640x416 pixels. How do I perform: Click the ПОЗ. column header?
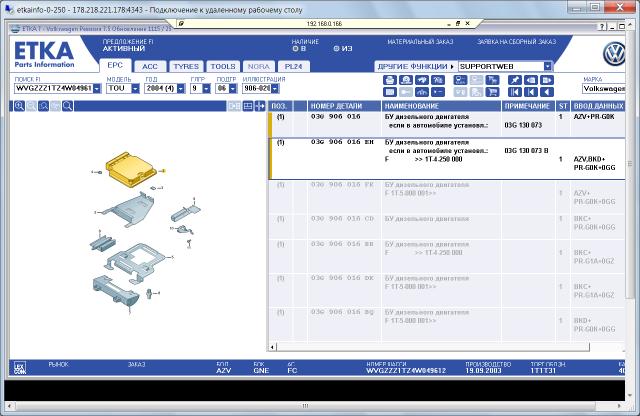pos(279,106)
